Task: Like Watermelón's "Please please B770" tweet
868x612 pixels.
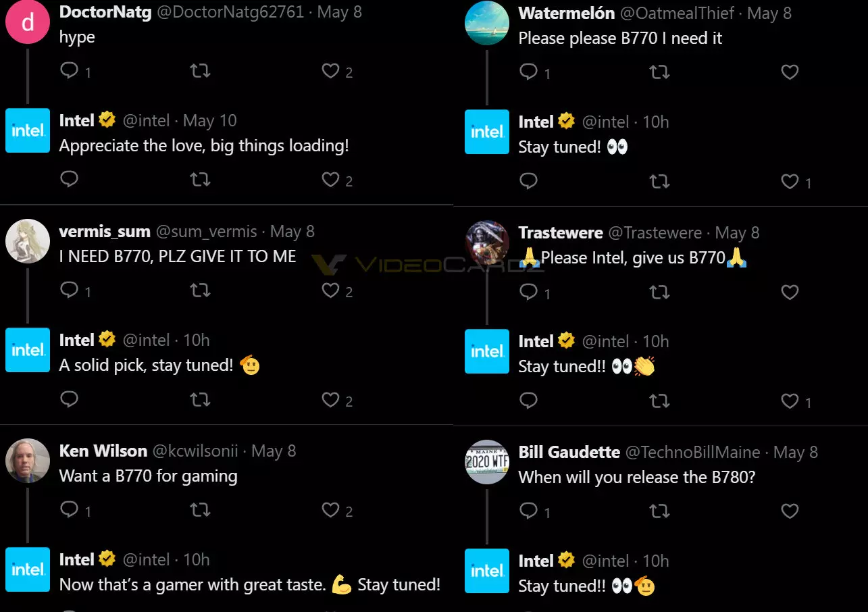Action: click(x=790, y=72)
